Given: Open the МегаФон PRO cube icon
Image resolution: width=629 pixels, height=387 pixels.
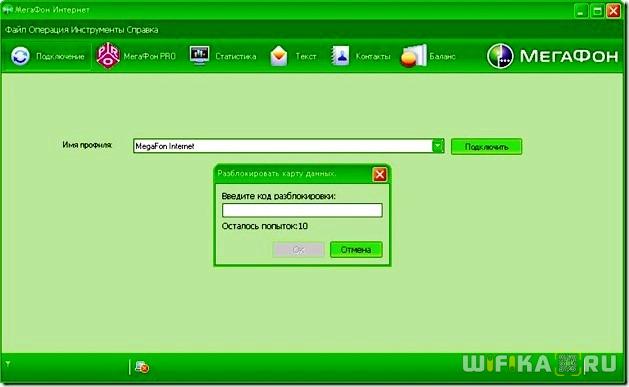Looking at the screenshot, I should pos(108,55).
